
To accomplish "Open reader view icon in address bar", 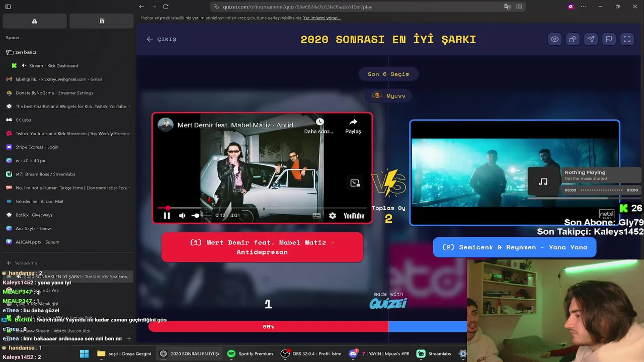I will (x=519, y=7).
